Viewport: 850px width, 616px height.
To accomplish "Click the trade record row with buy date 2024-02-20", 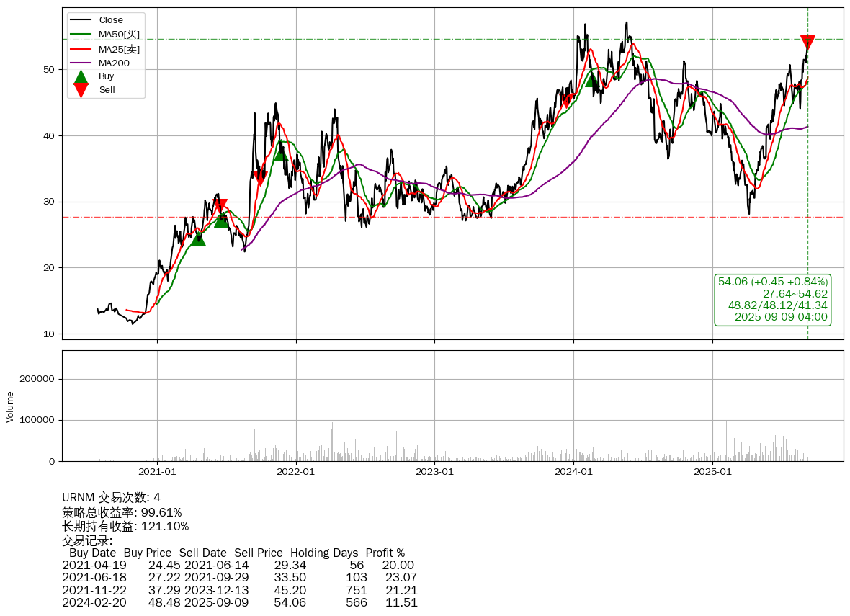I will pyautogui.click(x=239, y=602).
